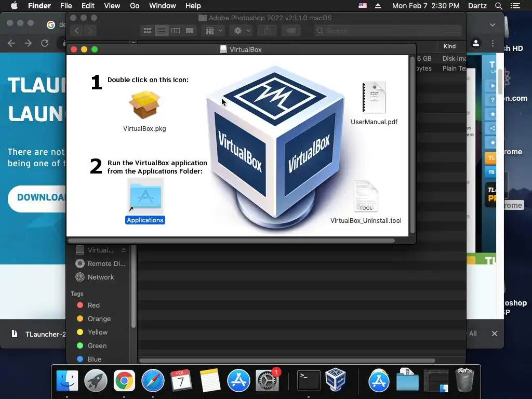Open Notes from the Dock

click(210, 380)
